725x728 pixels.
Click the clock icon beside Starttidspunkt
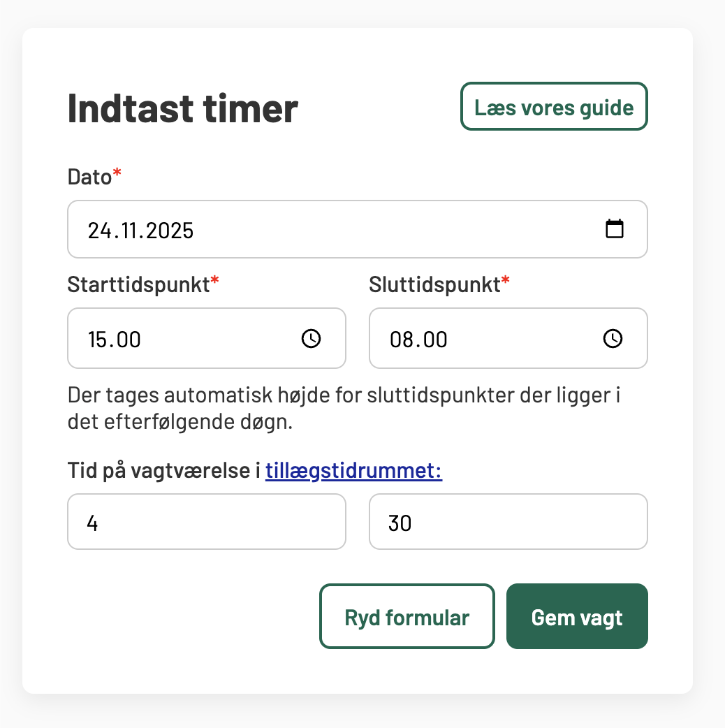click(x=312, y=339)
